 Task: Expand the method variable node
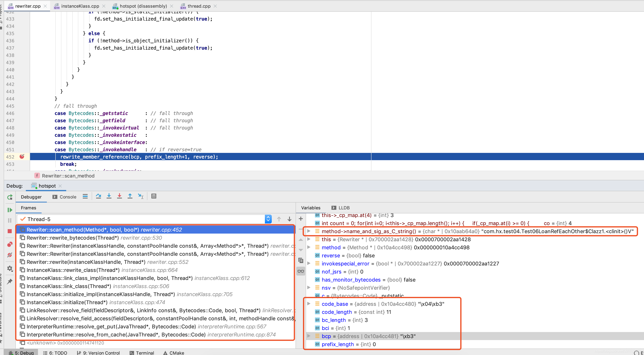coord(309,247)
